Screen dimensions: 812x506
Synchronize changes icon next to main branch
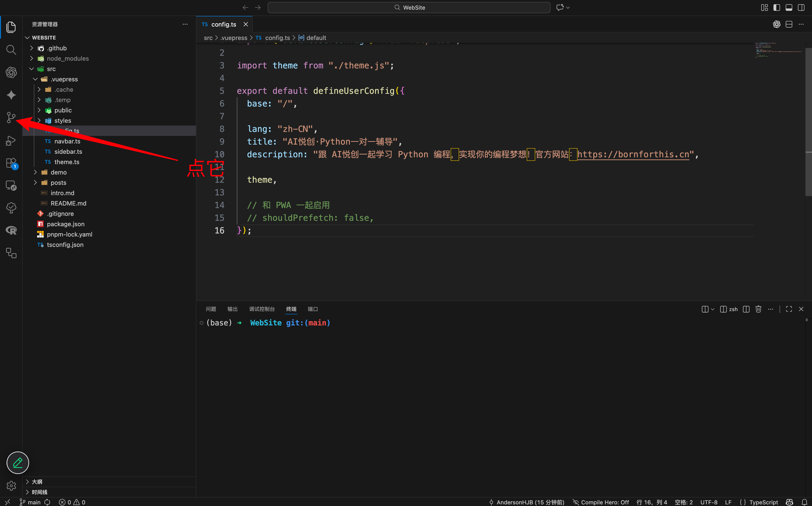[47, 502]
